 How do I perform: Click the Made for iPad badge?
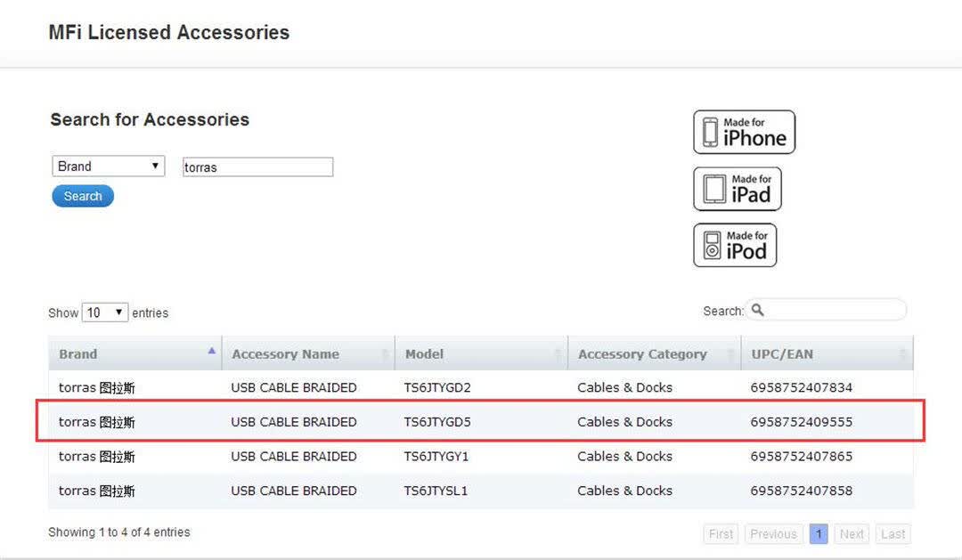(737, 189)
